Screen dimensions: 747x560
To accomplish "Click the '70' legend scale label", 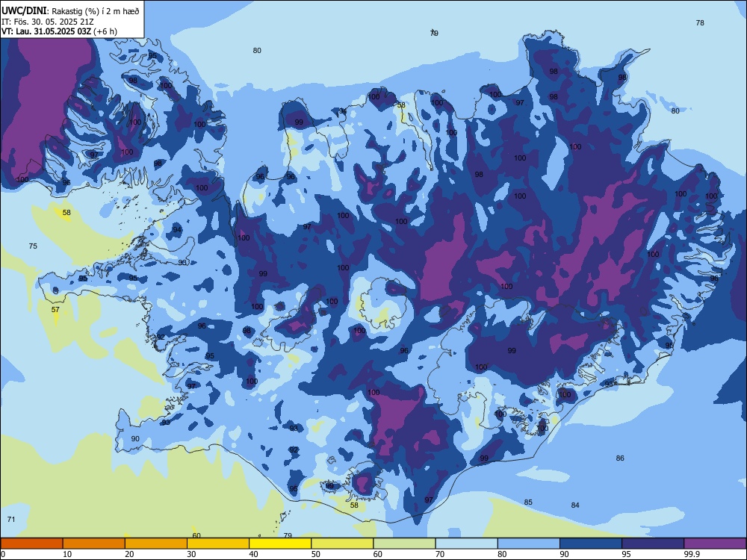I will click(x=440, y=554).
